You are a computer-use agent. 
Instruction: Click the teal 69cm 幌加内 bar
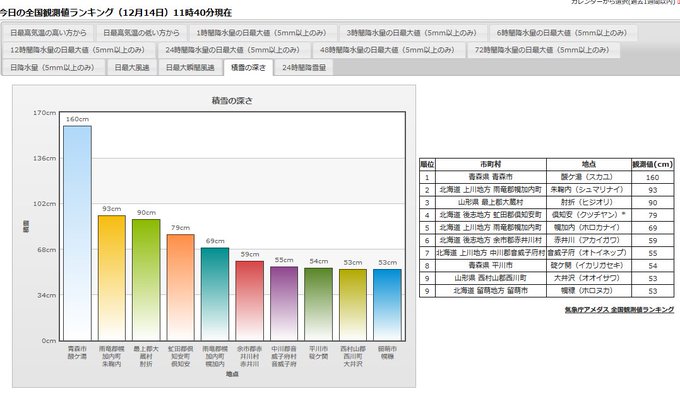215,295
